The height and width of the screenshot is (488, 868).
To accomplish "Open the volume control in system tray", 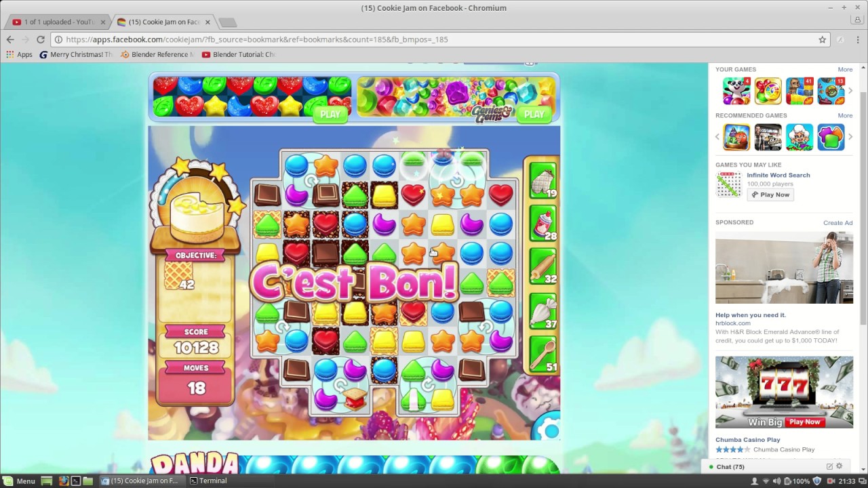I will coord(776,481).
